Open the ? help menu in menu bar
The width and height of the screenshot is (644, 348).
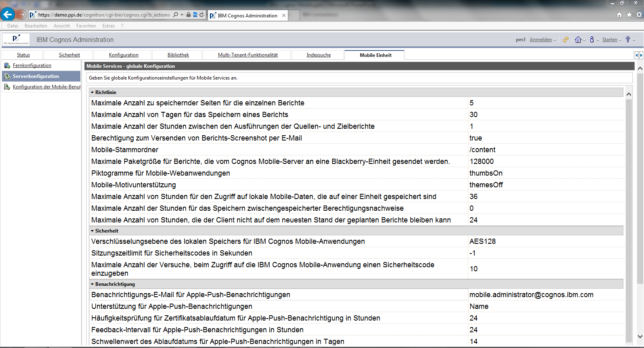[x=122, y=26]
